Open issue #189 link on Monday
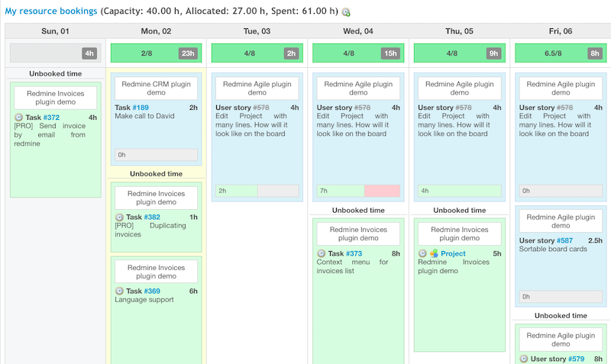The image size is (611, 364). click(141, 108)
